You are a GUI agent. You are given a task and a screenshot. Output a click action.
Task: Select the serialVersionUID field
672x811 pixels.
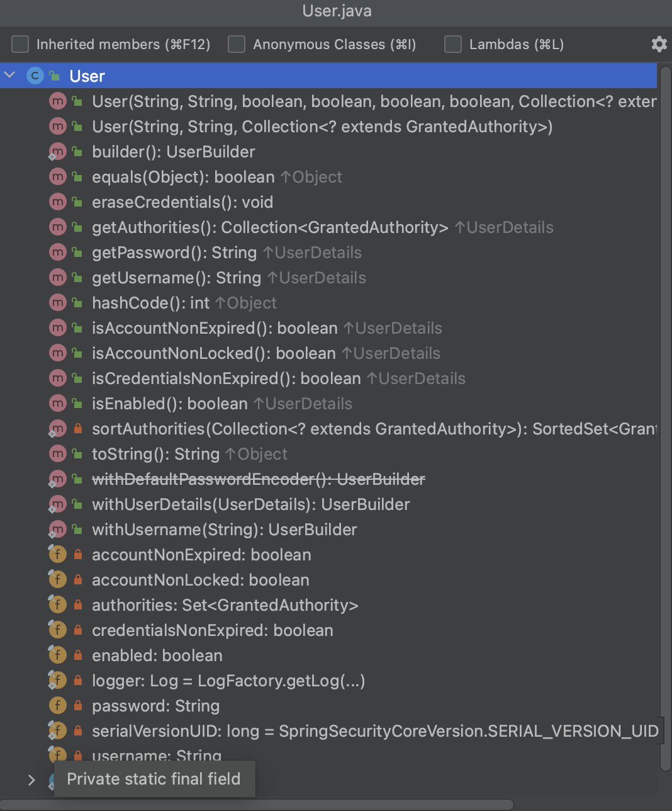374,731
